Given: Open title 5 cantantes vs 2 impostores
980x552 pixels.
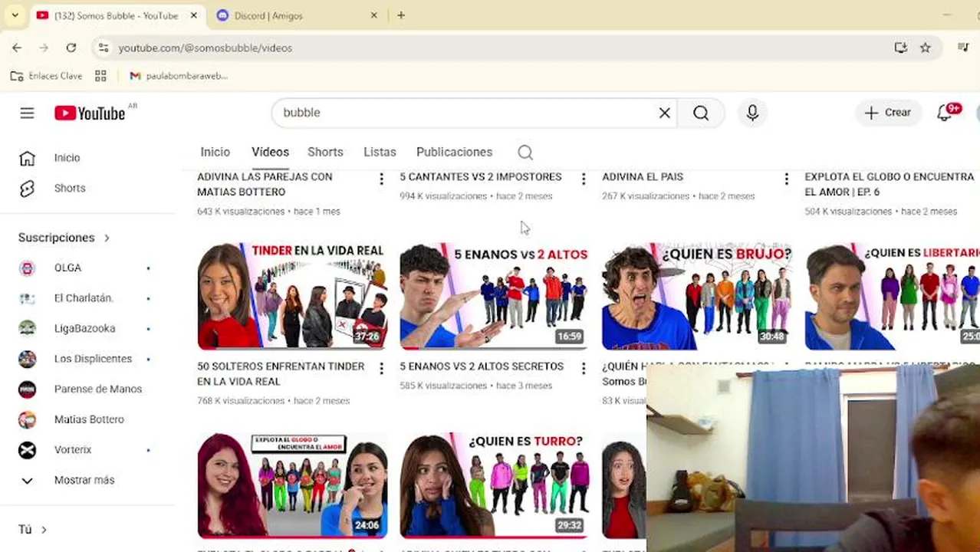Looking at the screenshot, I should click(481, 177).
